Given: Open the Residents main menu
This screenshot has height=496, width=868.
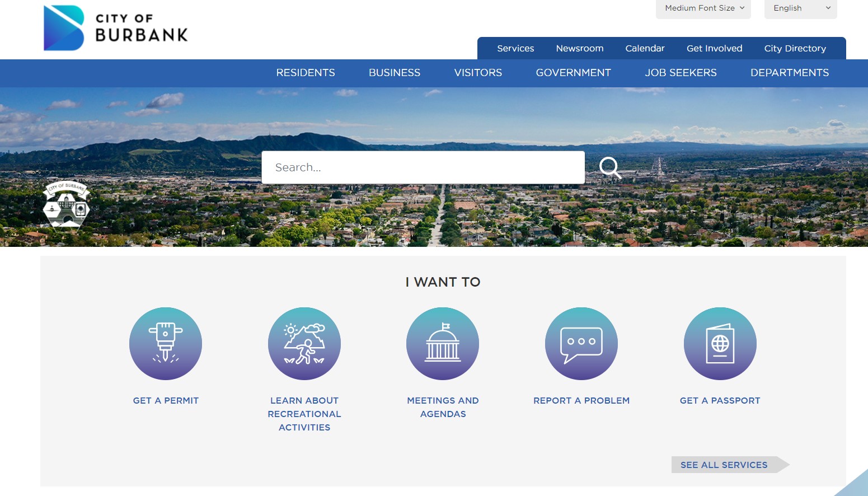Looking at the screenshot, I should (x=306, y=73).
